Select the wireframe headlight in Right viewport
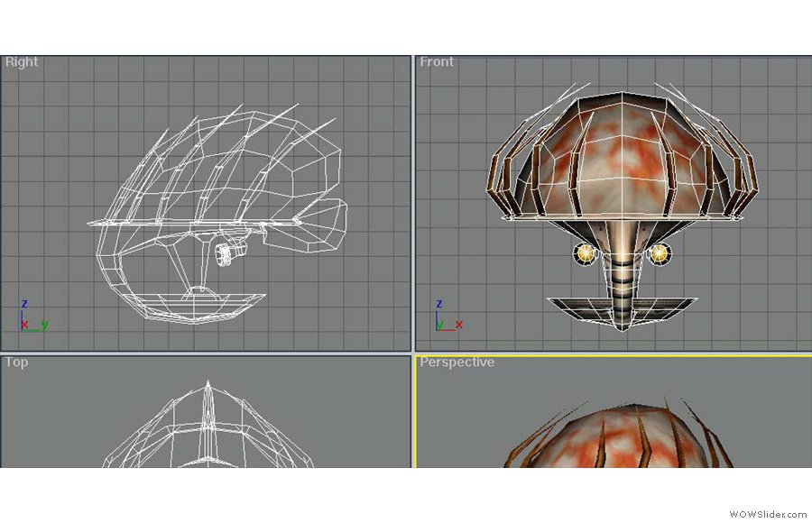 tap(228, 253)
